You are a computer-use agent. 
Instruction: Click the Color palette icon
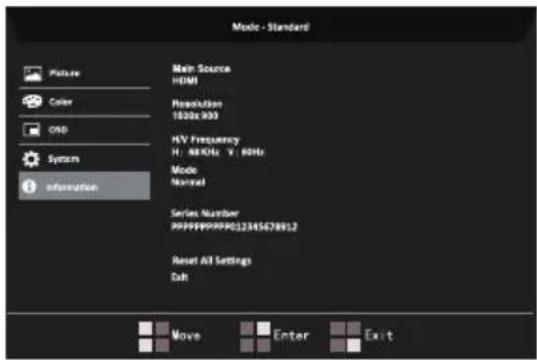click(32, 101)
